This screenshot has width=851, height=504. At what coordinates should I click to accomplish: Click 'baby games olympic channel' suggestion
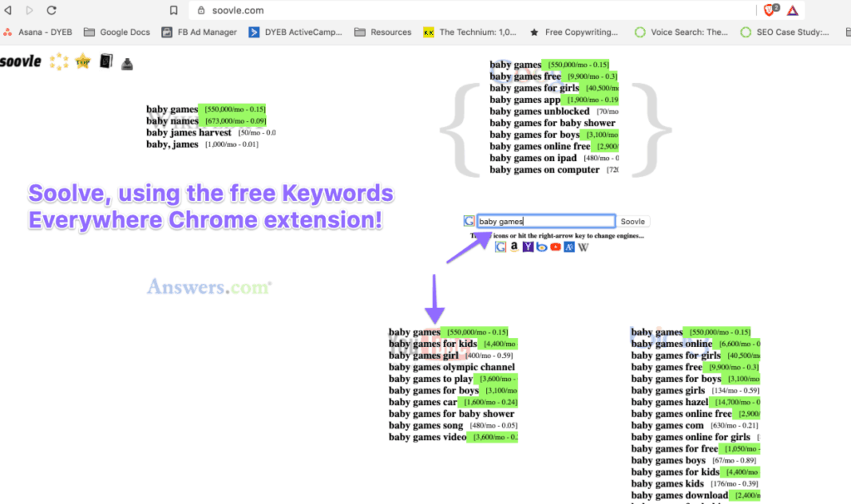pos(451,367)
